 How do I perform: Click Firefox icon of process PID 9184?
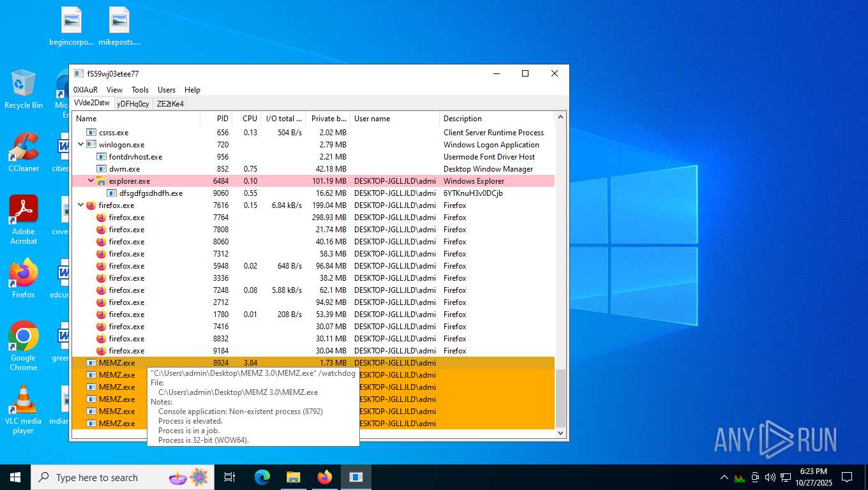(101, 351)
